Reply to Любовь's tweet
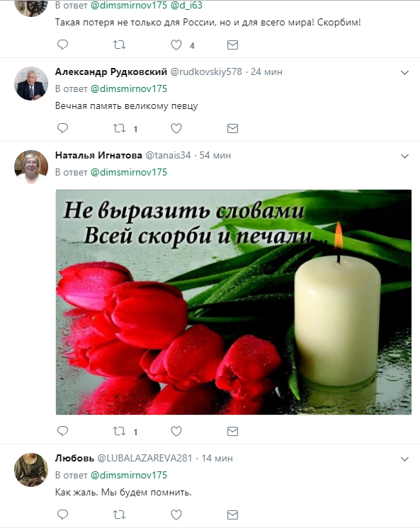Viewport: 420px width, 528px height. click(63, 515)
